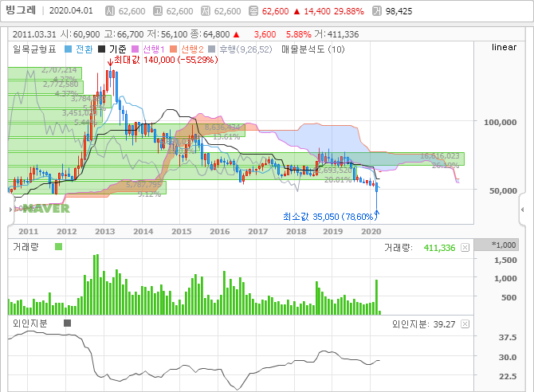The image size is (534, 392).
Task: Click the 100,000 price axis label
Action: 500,122
